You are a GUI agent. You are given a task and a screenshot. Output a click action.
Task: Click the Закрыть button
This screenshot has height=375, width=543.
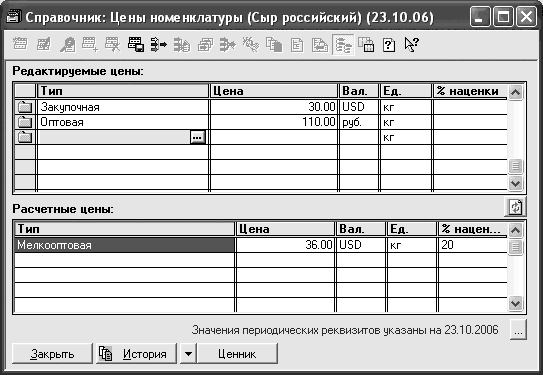pyautogui.click(x=52, y=354)
